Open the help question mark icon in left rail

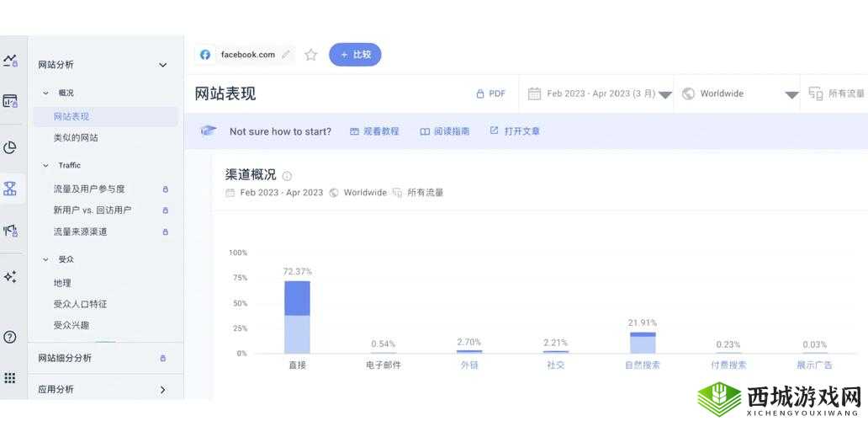point(10,337)
